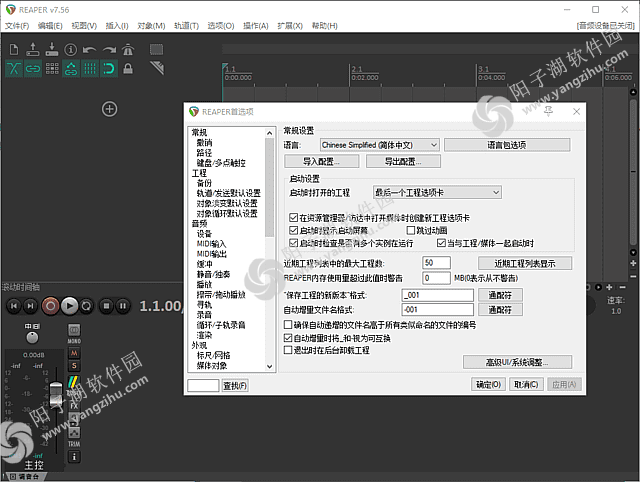Open startup project dropdown list
Screen dimensions: 640x482
click(437, 192)
